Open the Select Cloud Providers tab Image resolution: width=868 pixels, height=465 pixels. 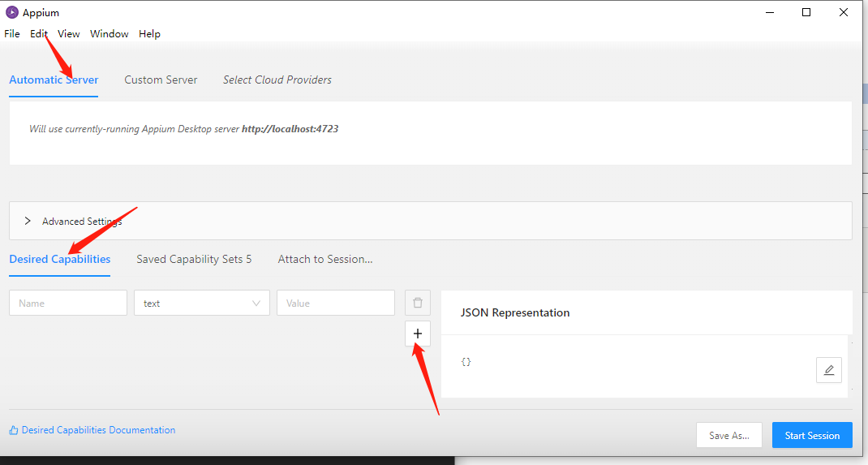pos(277,80)
